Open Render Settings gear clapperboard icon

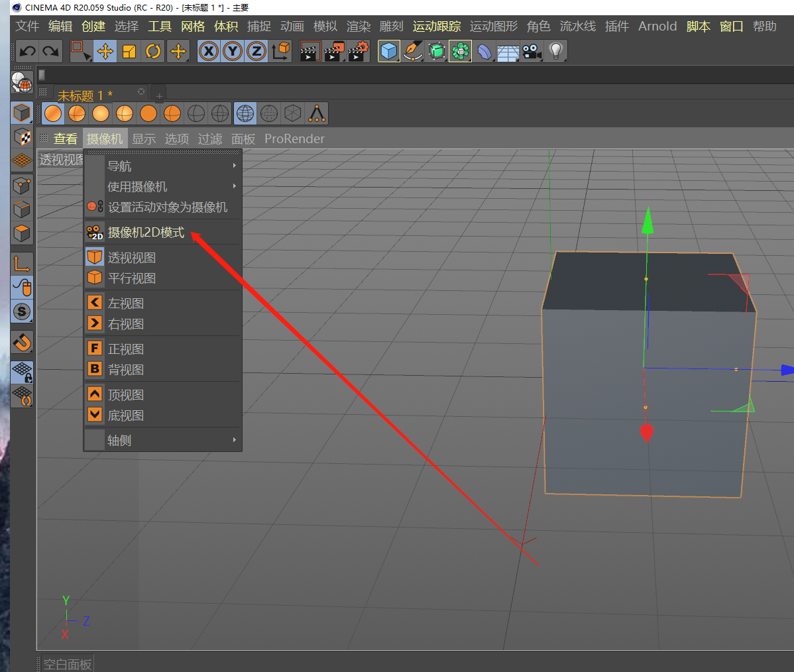point(359,51)
